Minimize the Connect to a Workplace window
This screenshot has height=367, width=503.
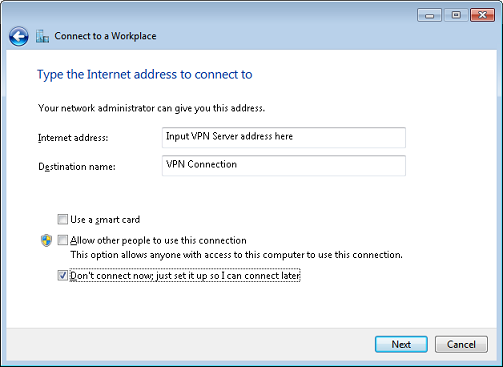click(429, 15)
